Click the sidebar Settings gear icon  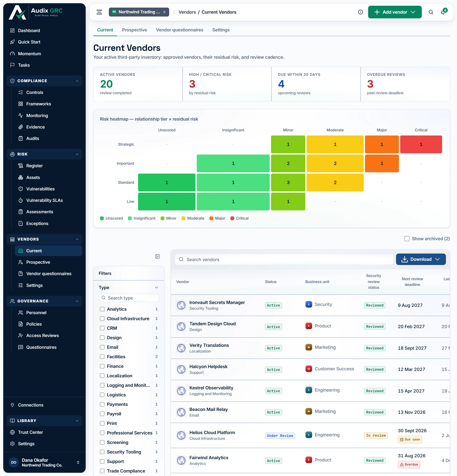(12, 444)
